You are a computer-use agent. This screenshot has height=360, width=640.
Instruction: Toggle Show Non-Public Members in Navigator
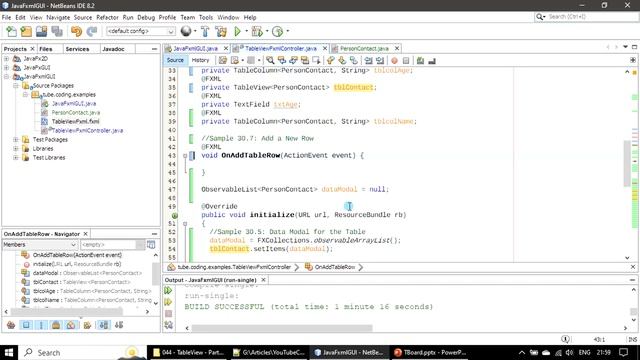pyautogui.click(x=56, y=325)
